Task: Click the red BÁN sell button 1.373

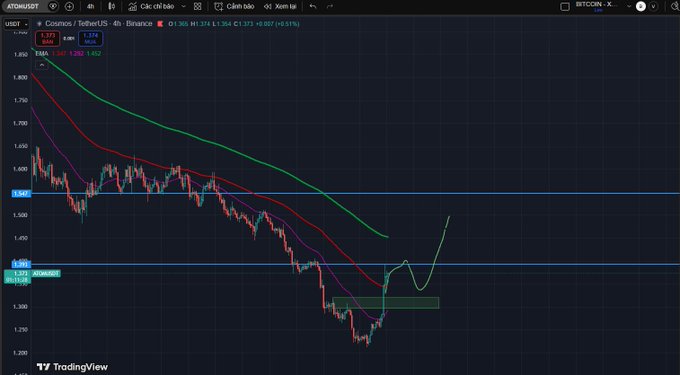Action: tap(48, 39)
